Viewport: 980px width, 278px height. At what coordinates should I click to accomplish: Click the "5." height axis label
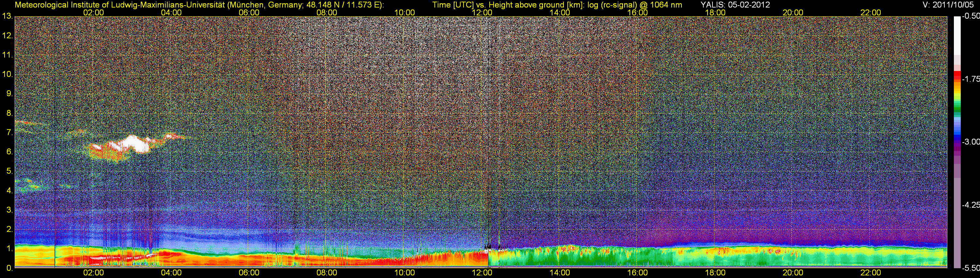9,171
